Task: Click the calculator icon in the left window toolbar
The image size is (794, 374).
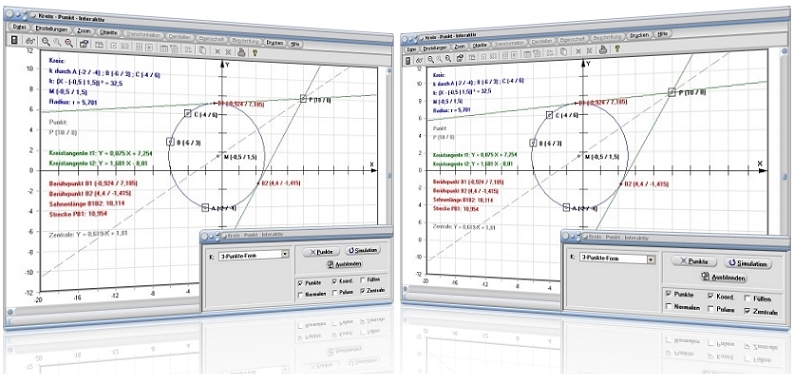Action: point(14,40)
